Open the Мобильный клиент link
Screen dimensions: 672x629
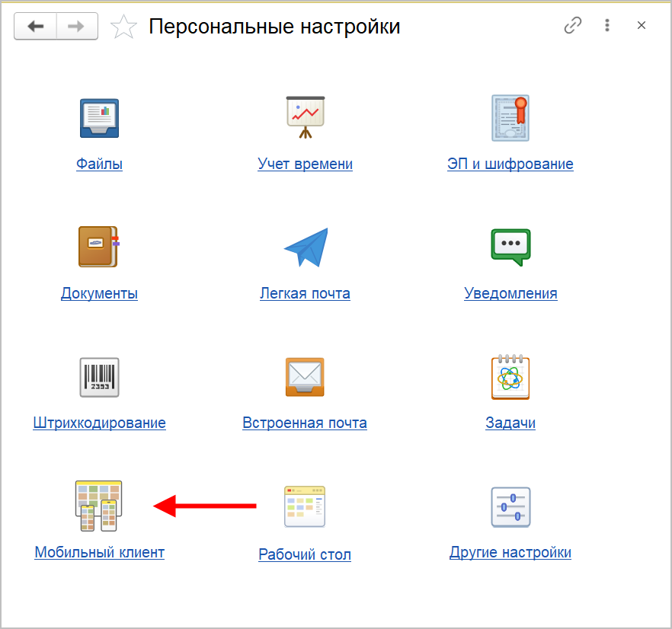[99, 552]
